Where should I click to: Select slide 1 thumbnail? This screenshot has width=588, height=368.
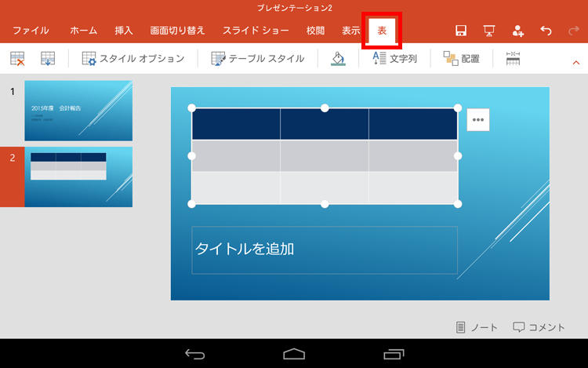coord(78,110)
